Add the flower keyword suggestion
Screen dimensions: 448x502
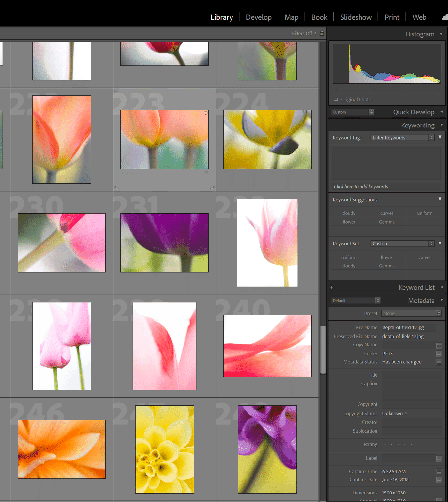tap(349, 222)
